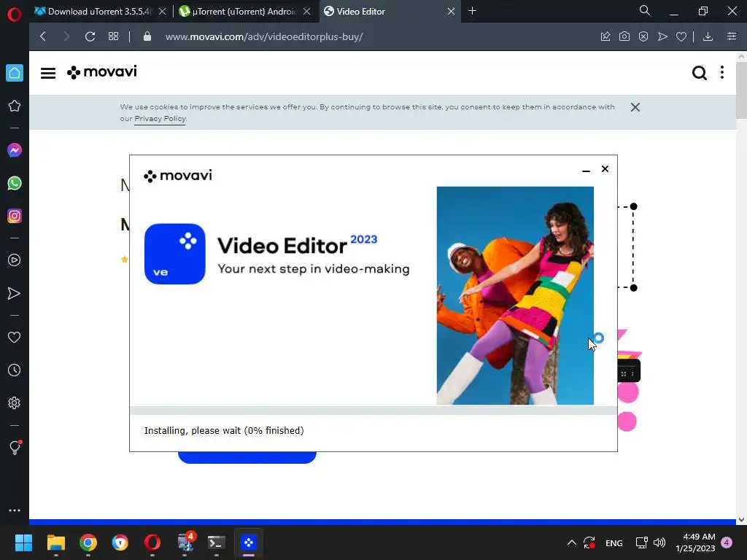This screenshot has height=560, width=747.
Task: Click the site security lock icon
Action: coord(147,36)
